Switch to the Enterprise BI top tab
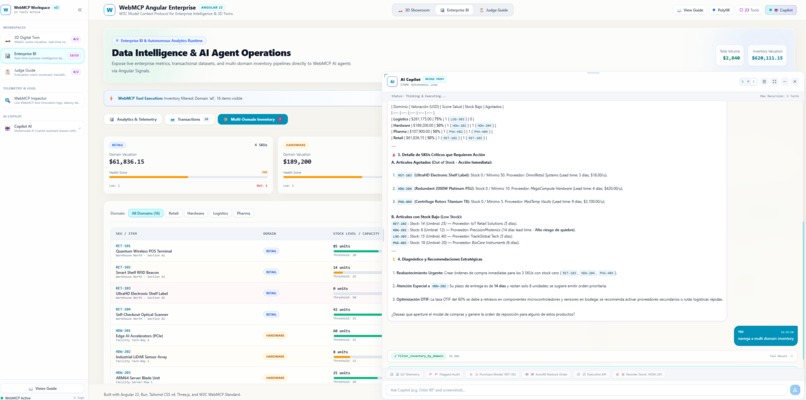Image resolution: width=806 pixels, height=400 pixels. point(454,10)
